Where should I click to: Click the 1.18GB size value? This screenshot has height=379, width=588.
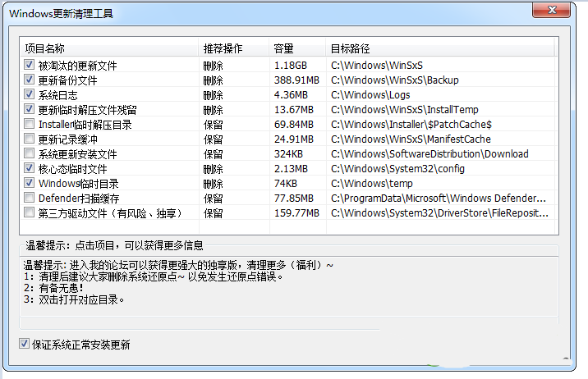point(291,66)
